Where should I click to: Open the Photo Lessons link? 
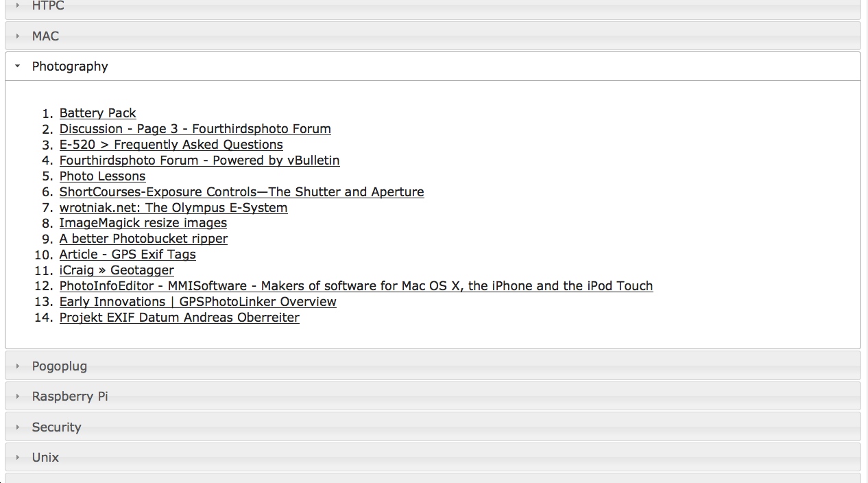(102, 176)
